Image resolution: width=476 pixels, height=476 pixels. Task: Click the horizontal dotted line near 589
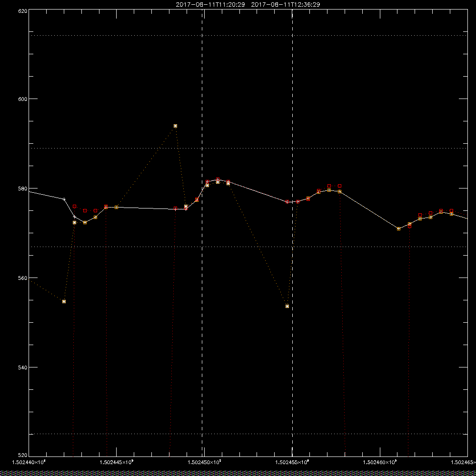248,149
